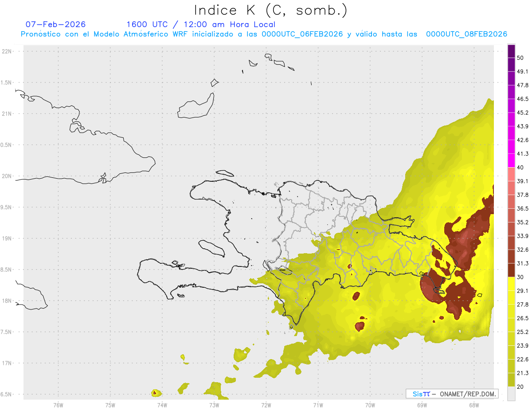Click the '20N' latitude label
Image resolution: width=532 pixels, height=411 pixels.
tap(7, 176)
